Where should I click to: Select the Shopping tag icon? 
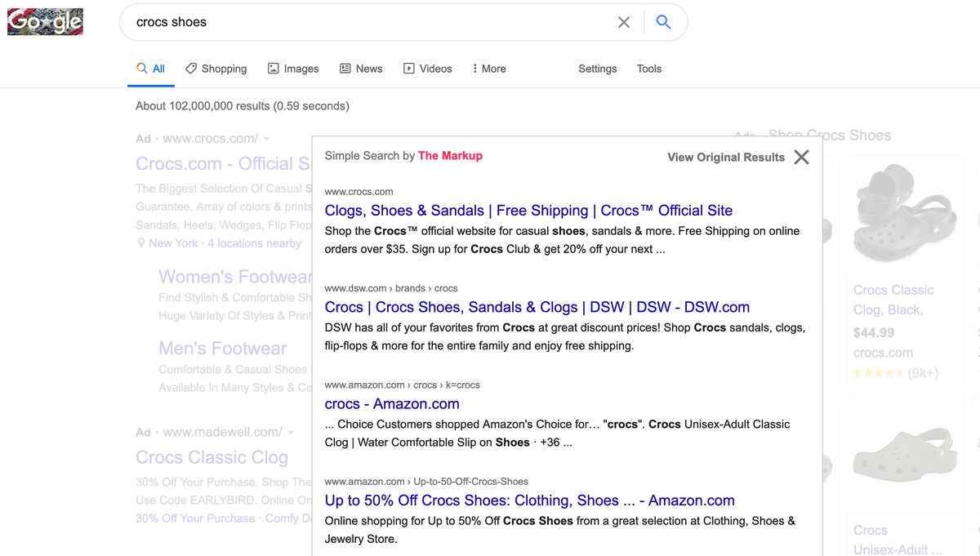[190, 69]
